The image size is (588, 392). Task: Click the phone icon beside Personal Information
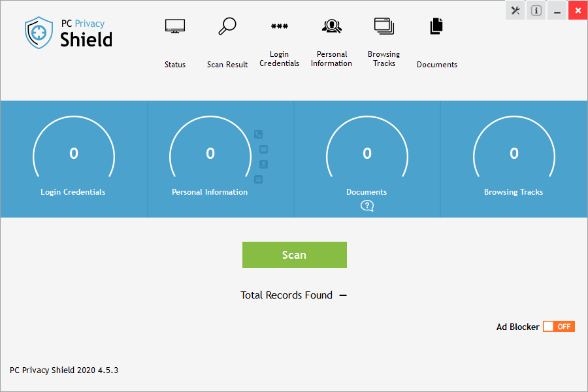point(258,135)
